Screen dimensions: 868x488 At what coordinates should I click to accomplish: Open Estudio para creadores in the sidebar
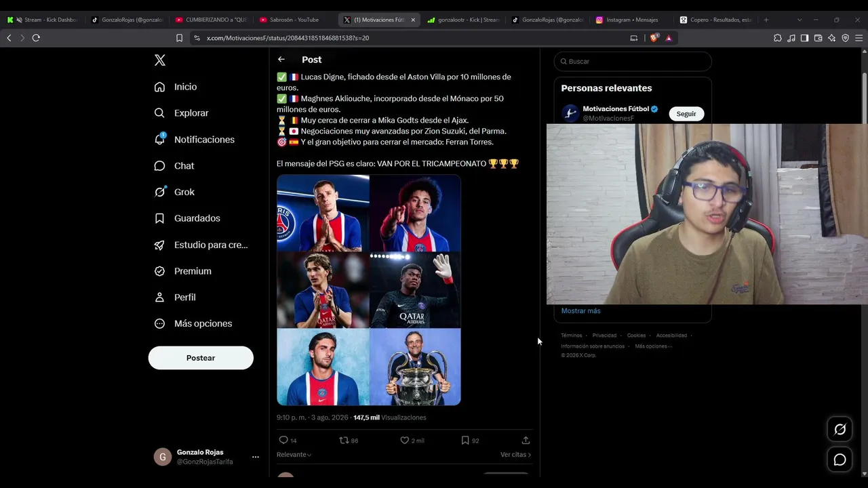[x=201, y=245]
